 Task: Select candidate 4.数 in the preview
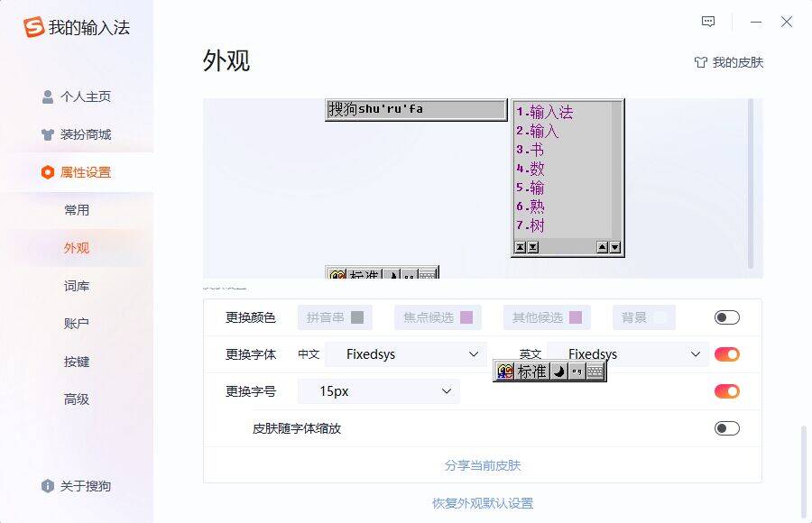pyautogui.click(x=531, y=169)
